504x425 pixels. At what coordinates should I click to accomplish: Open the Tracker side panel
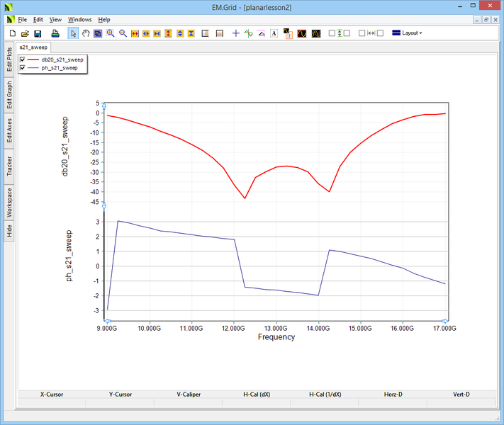9,166
